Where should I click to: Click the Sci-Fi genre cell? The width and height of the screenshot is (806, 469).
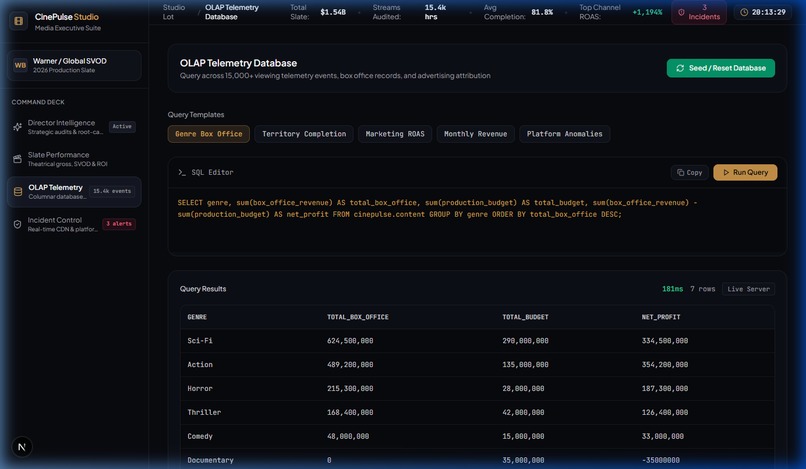[200, 340]
